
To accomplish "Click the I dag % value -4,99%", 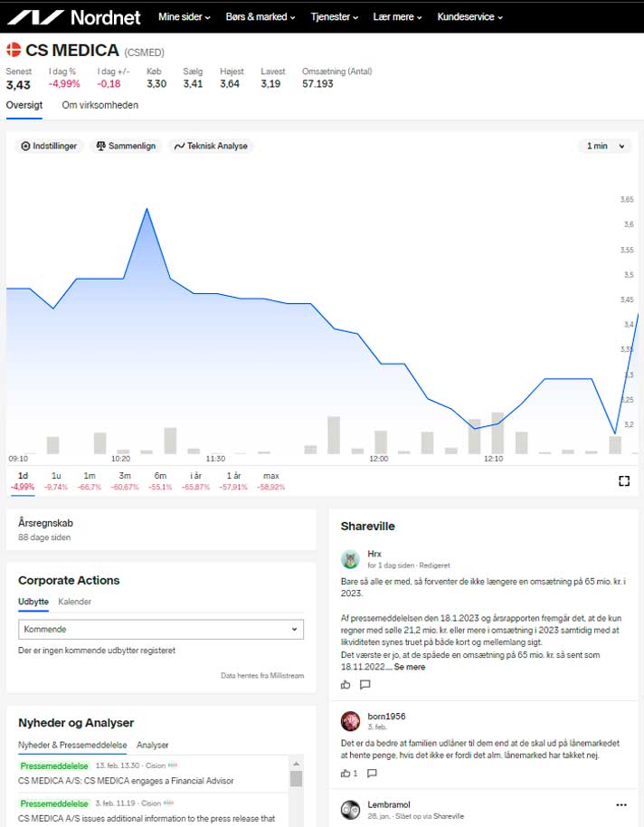I will click(x=64, y=84).
